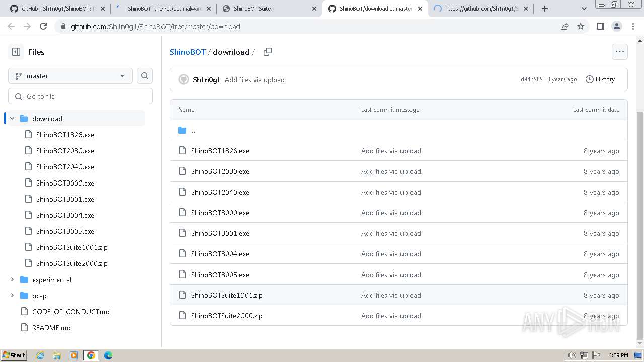Open ShinoBOT2040.exe in the file list
Viewport: 644px width, 362px height.
coord(220,192)
